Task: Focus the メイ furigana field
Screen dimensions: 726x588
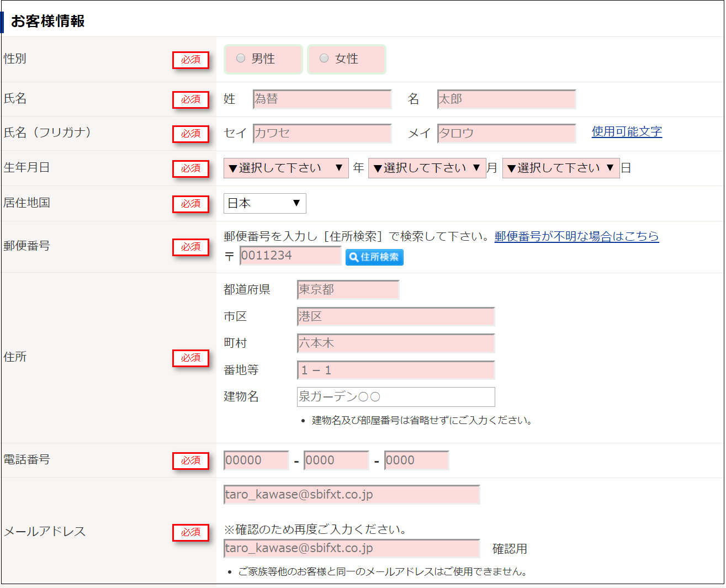Action: coord(507,134)
